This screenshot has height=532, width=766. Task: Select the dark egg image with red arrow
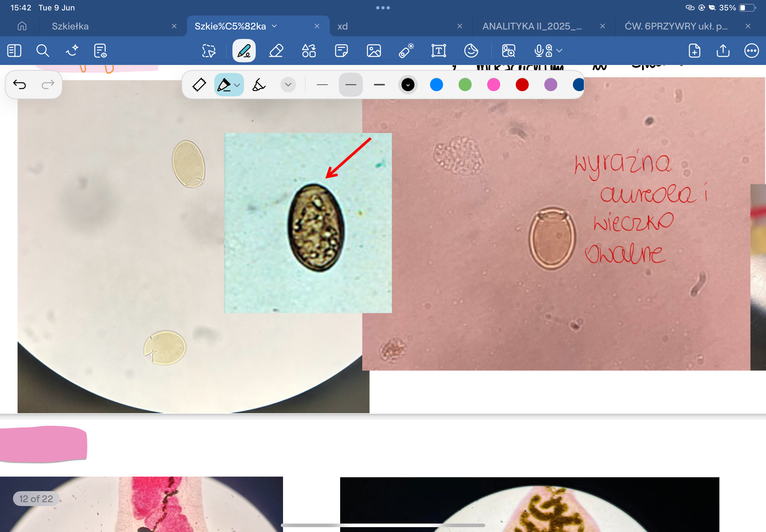[308, 223]
